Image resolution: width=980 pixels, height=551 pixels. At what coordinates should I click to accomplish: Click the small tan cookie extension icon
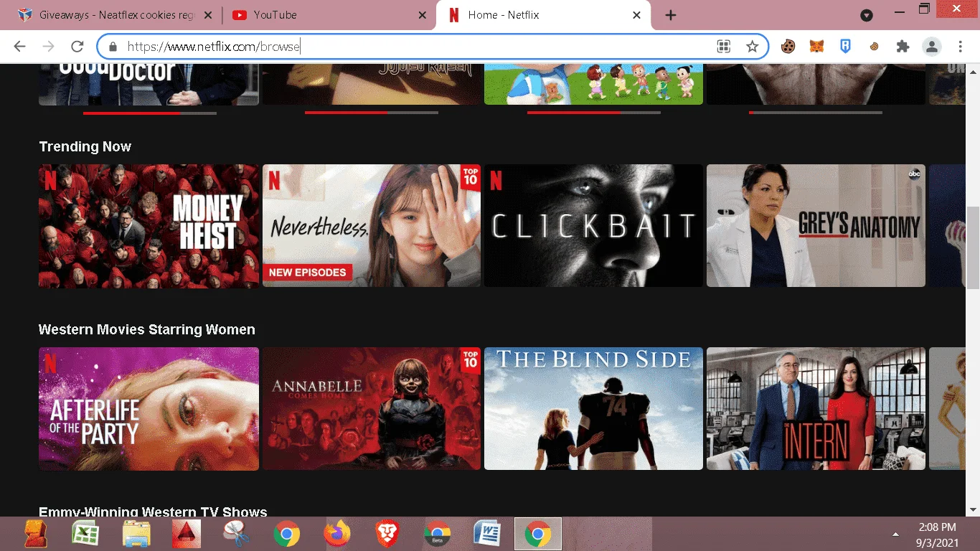point(874,47)
